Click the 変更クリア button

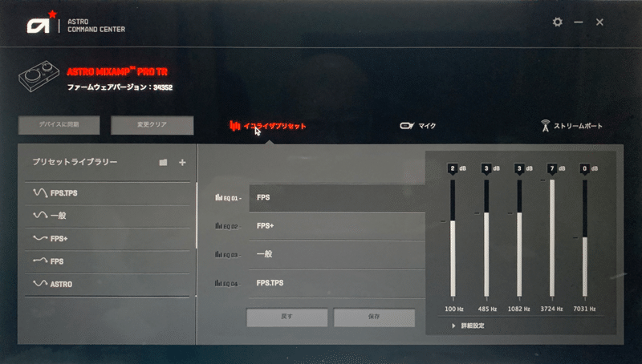point(152,125)
